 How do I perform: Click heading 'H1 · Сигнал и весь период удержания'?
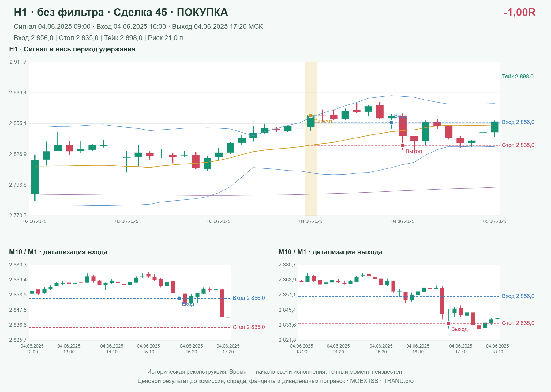72,49
